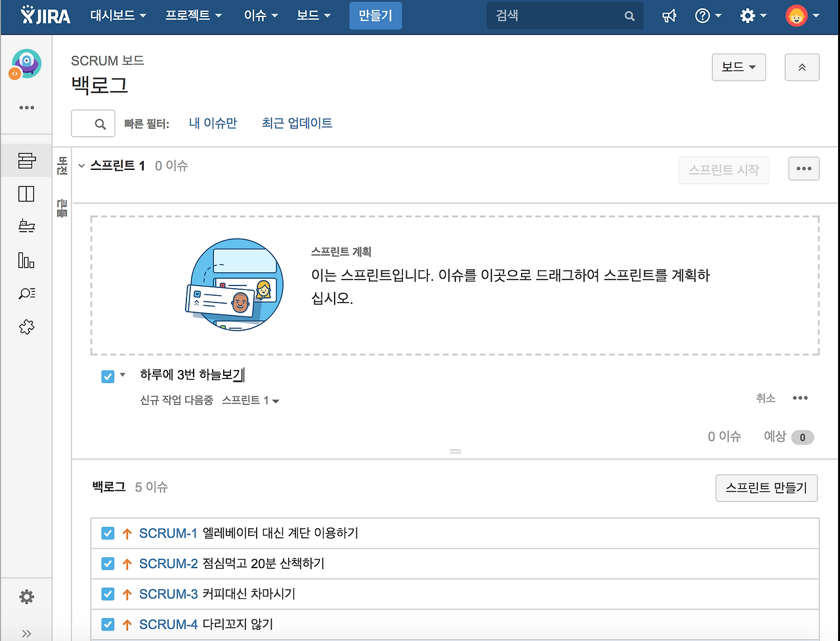The height and width of the screenshot is (641, 840).
Task: Open the Board view from the sidebar
Action: (26, 193)
